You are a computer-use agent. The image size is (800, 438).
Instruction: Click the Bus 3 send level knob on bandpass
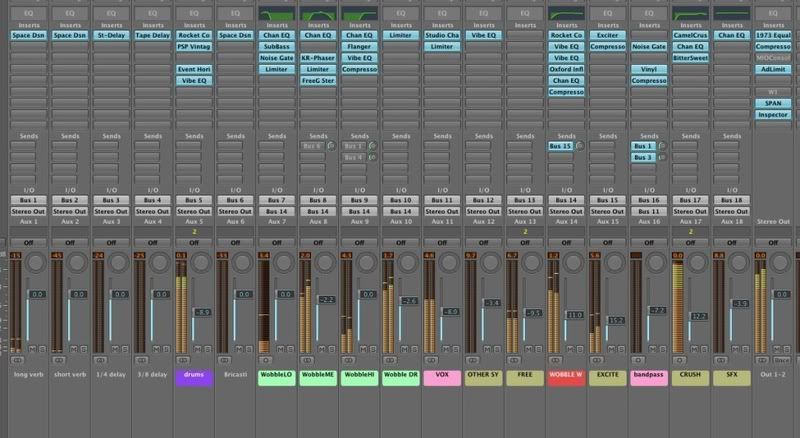click(662, 157)
